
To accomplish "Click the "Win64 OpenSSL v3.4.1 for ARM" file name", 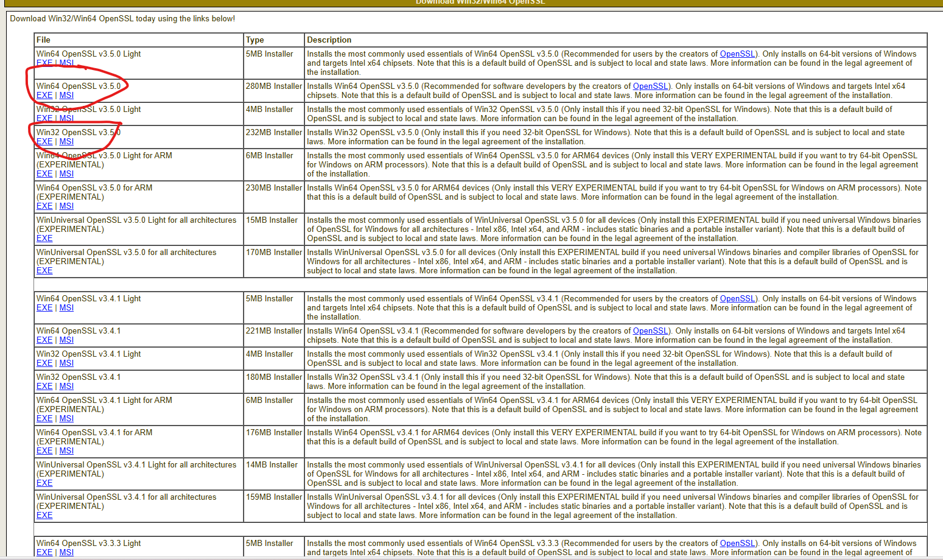I will [94, 432].
